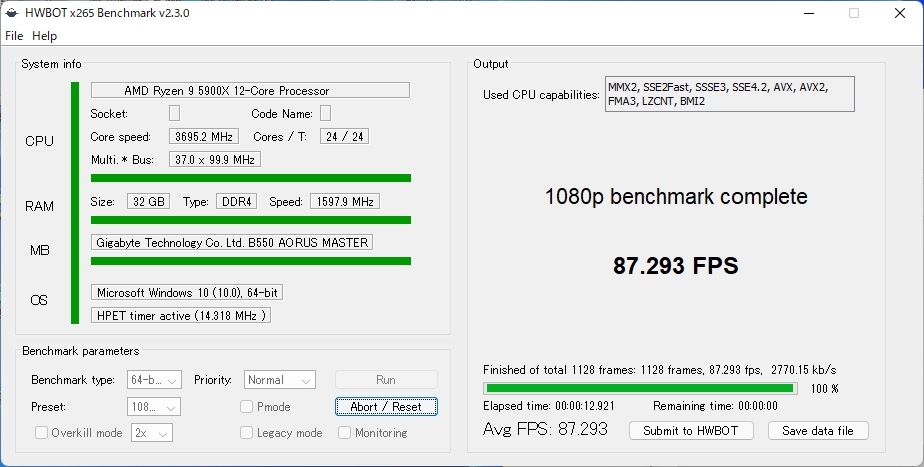Image resolution: width=924 pixels, height=467 pixels.
Task: Click the CPU name field
Action: pos(250,90)
